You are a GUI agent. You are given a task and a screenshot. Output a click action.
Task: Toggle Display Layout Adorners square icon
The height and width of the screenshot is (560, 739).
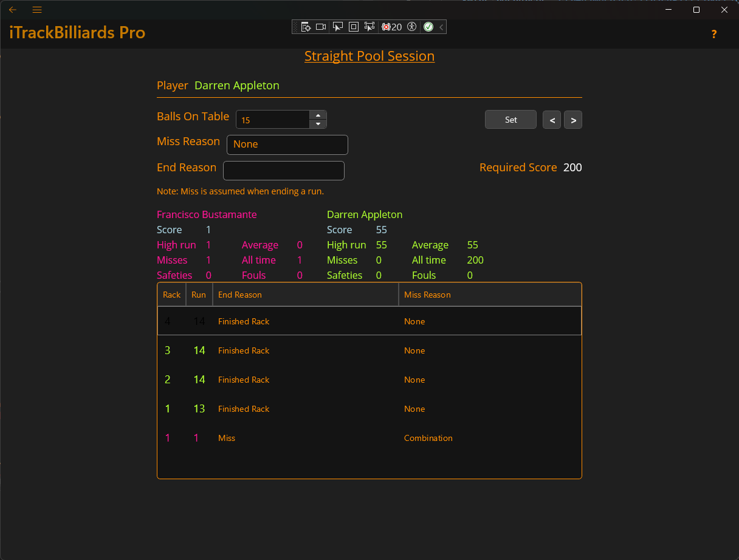click(x=353, y=27)
